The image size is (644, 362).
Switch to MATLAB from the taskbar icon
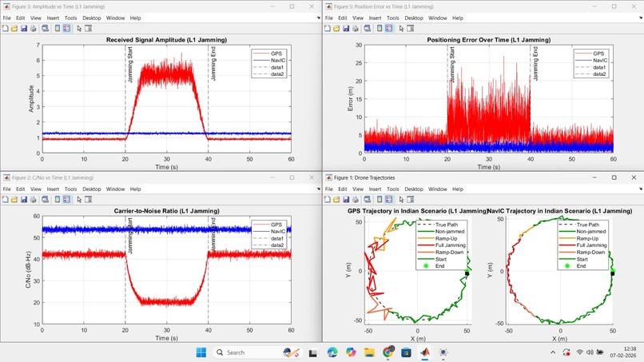(425, 352)
